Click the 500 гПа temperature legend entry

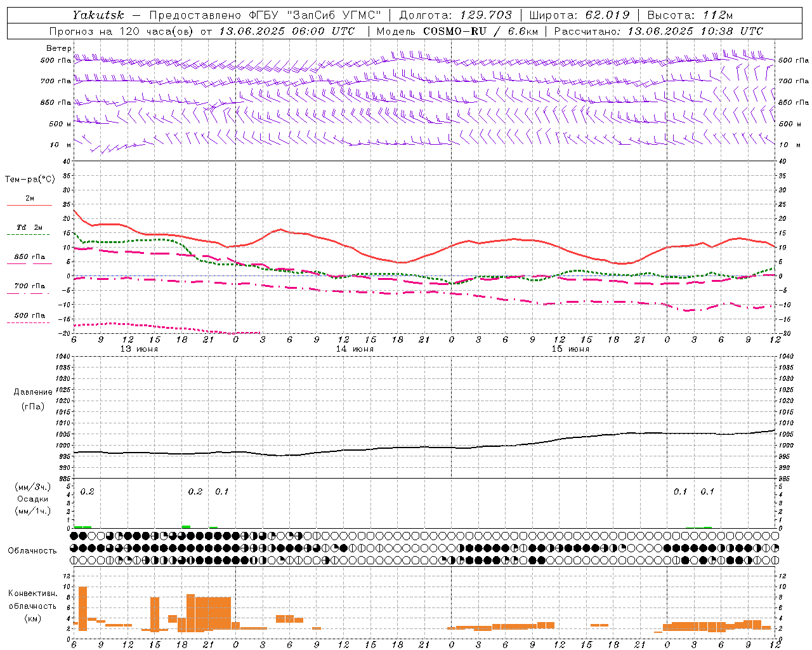[x=30, y=315]
